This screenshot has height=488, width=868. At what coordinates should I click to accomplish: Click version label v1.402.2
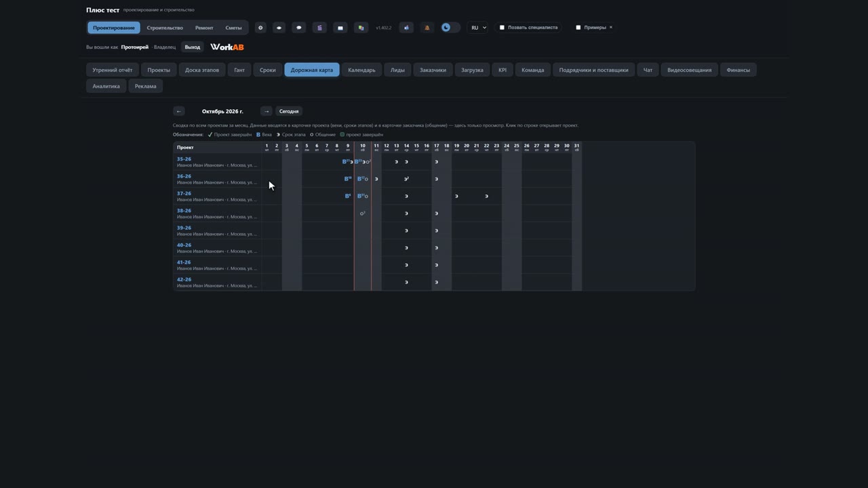383,28
